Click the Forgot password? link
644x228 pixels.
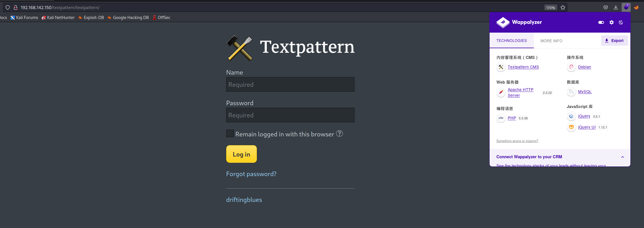coord(251,174)
